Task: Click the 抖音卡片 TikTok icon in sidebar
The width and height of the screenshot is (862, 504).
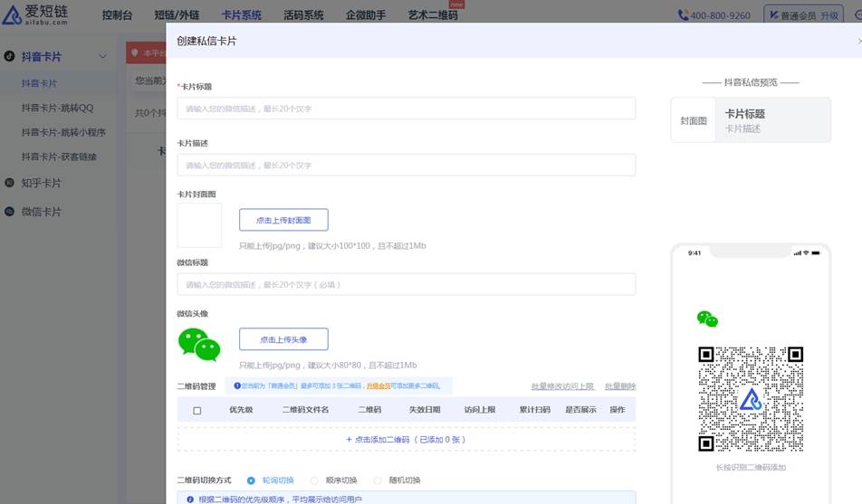Action: (x=10, y=56)
